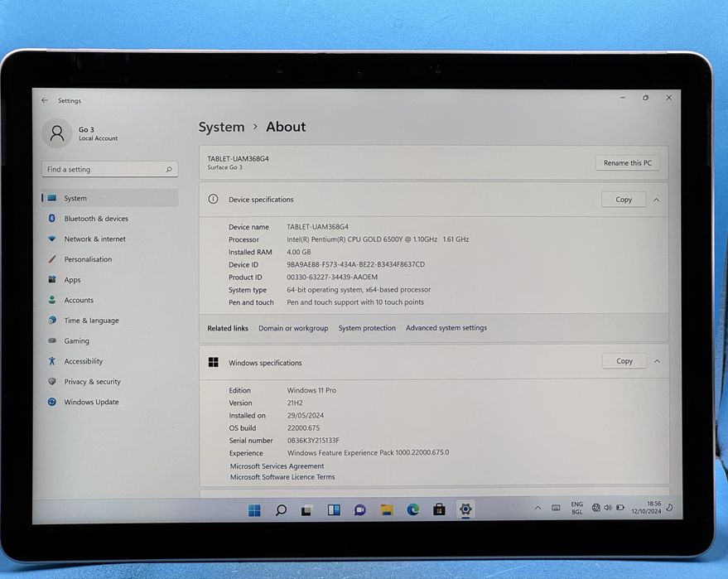Screen dimensions: 728x579
Task: Click the OS build value 22000.675
Action: point(303,427)
